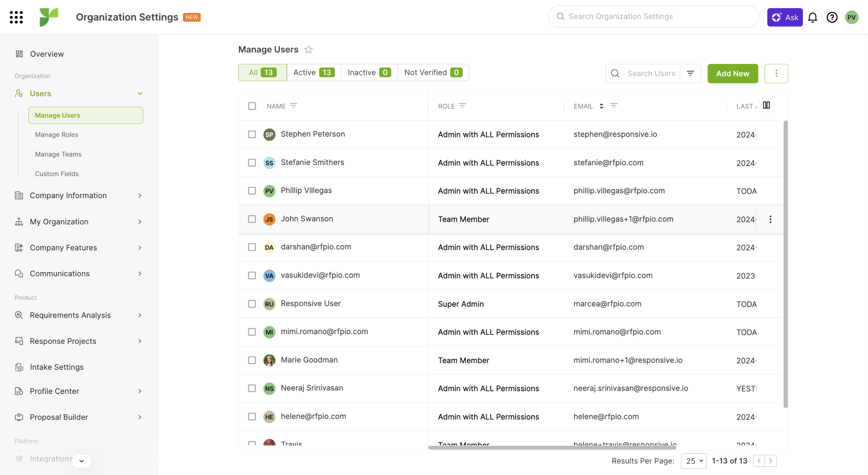Open Manage Roles in sidebar
This screenshot has height=475, width=868.
[57, 135]
